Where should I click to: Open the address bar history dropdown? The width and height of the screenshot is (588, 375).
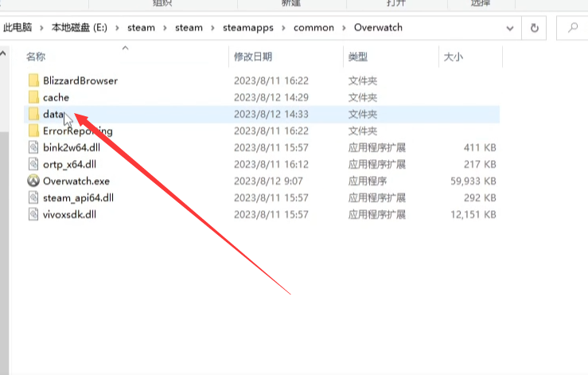(509, 28)
